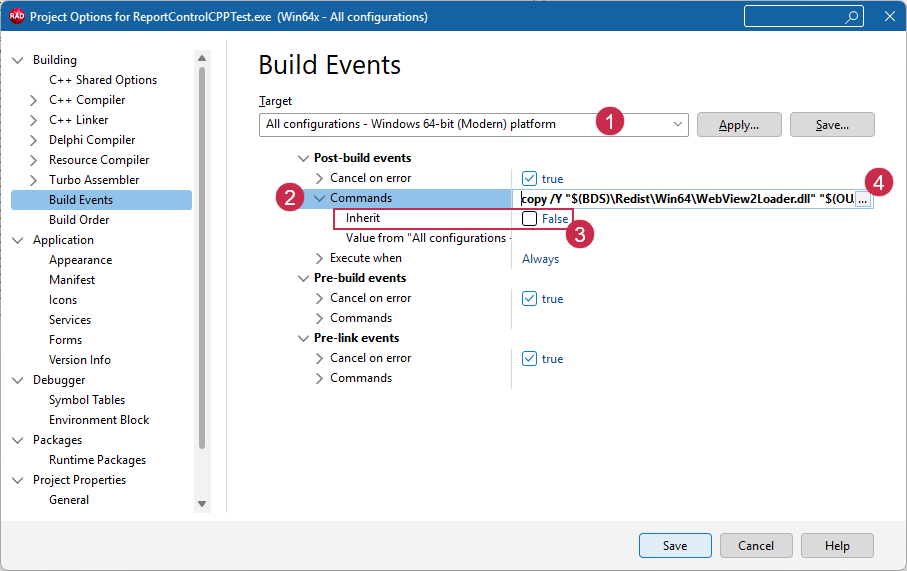The image size is (907, 571).
Task: Open the Environment Block page
Action: [x=99, y=420]
